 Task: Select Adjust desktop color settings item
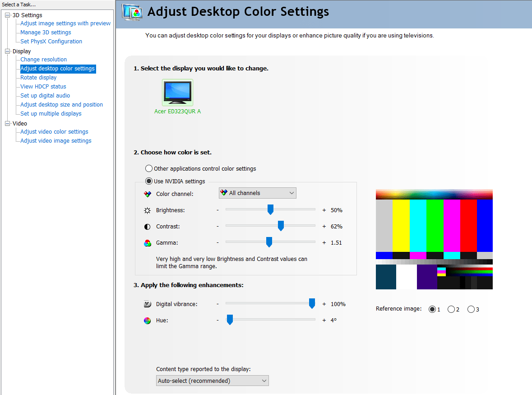58,69
